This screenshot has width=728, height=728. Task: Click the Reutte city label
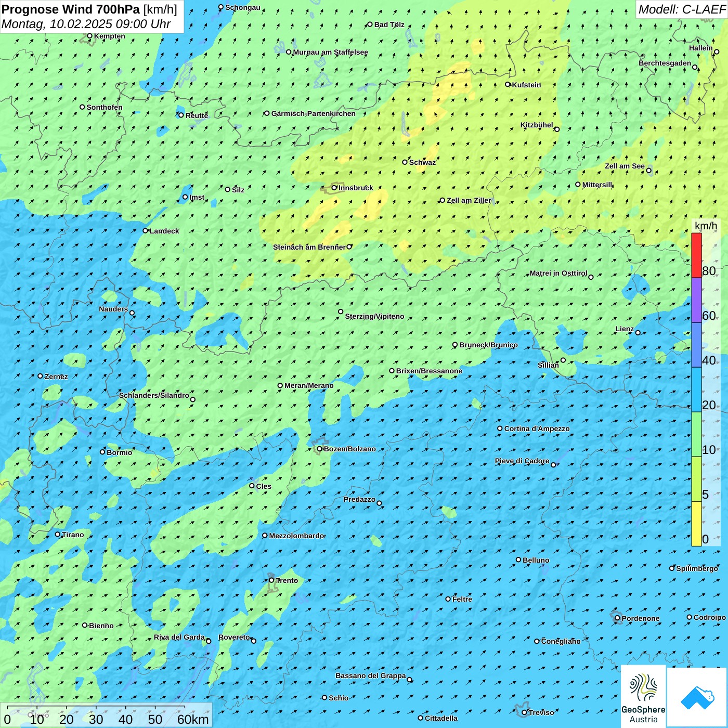point(197,115)
